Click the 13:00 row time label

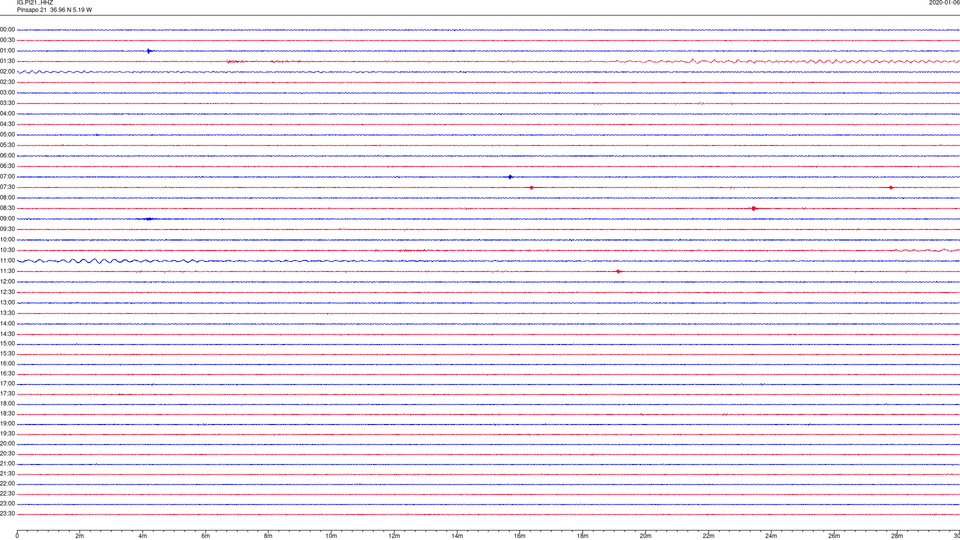click(7, 302)
